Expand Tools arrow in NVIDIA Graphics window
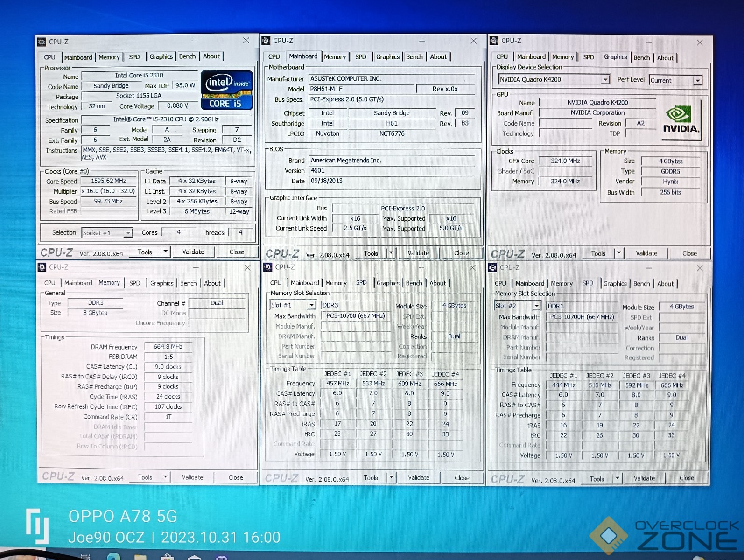Viewport: 744px width, 560px height. (618, 253)
